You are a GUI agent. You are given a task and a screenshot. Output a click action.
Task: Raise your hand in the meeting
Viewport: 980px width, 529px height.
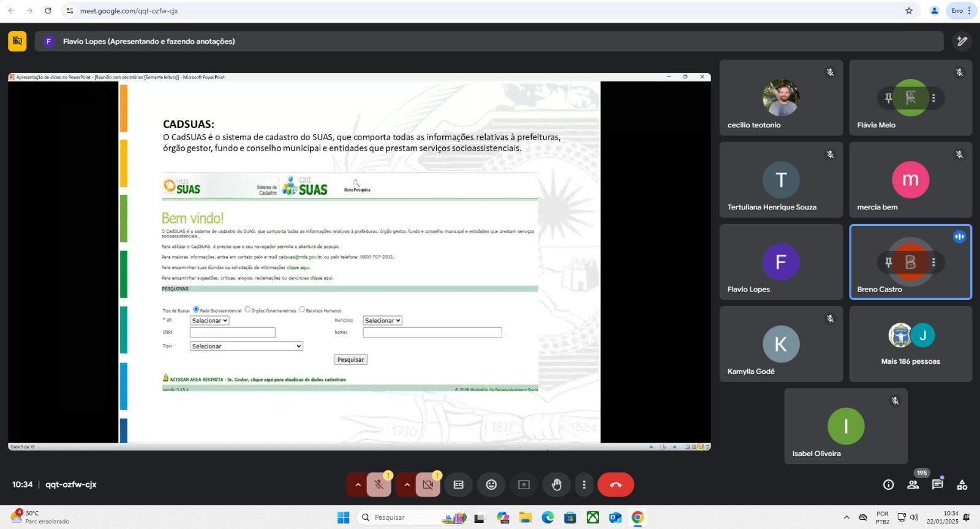click(x=556, y=485)
